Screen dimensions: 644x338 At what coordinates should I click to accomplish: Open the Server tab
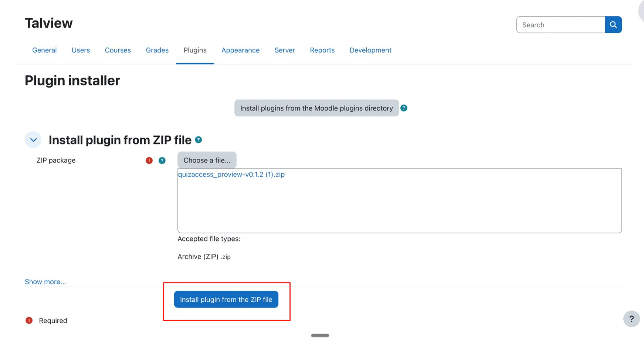tap(285, 50)
